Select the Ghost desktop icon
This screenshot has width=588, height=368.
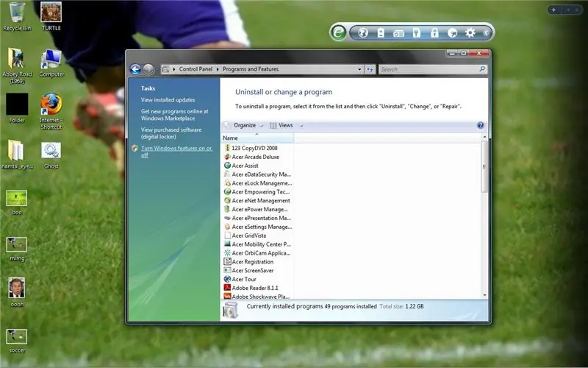[51, 155]
